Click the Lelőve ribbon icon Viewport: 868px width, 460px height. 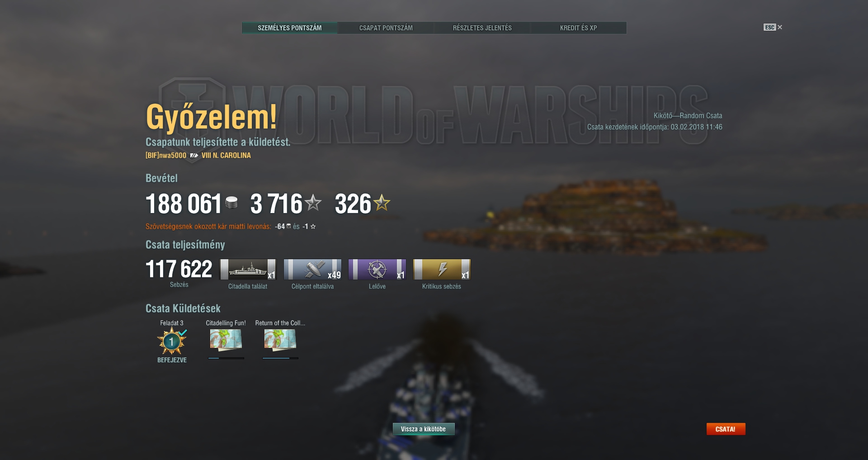pyautogui.click(x=377, y=270)
